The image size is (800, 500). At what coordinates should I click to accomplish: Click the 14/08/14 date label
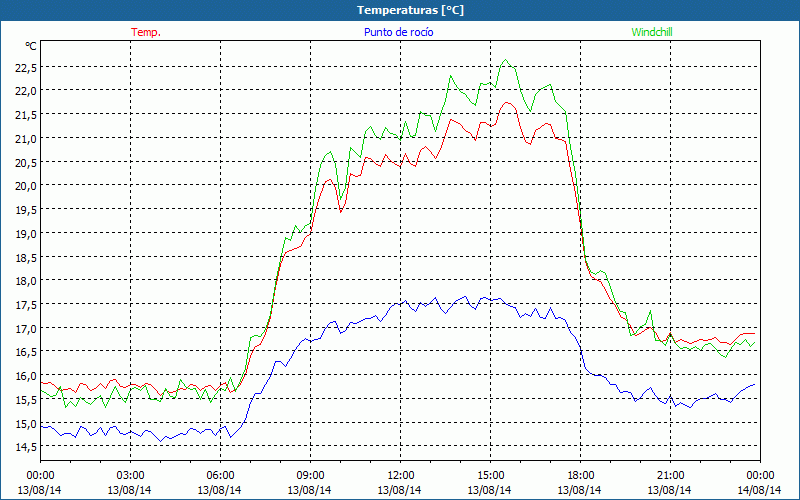tap(759, 490)
